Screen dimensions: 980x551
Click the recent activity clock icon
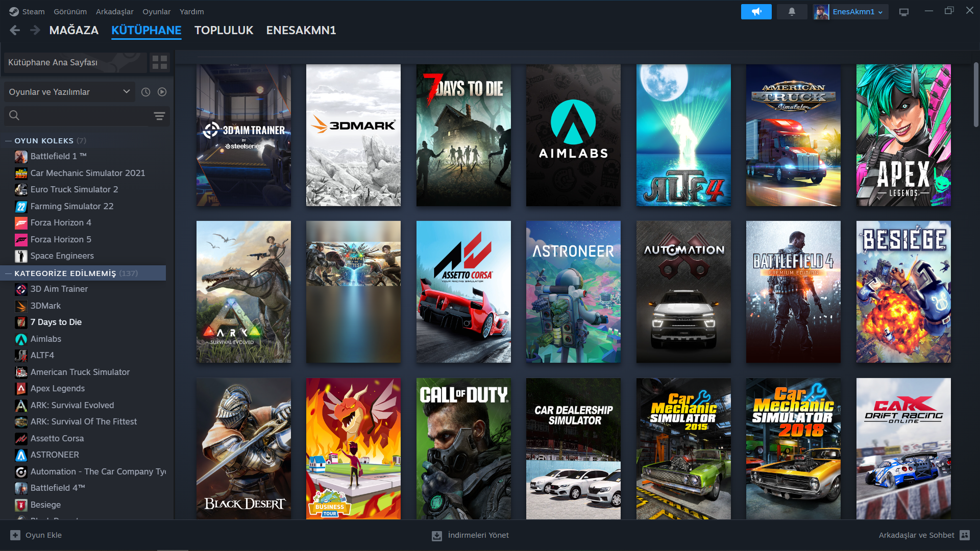click(145, 92)
